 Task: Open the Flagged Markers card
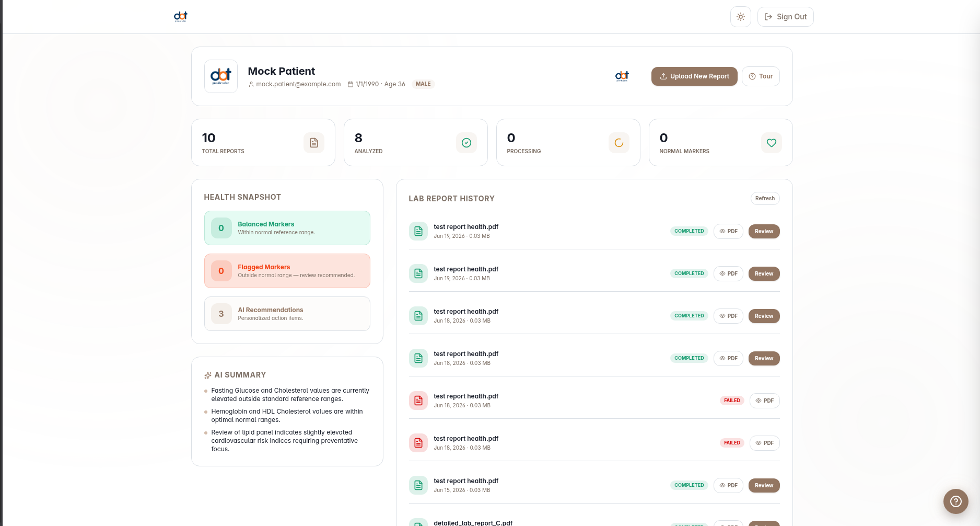point(287,271)
